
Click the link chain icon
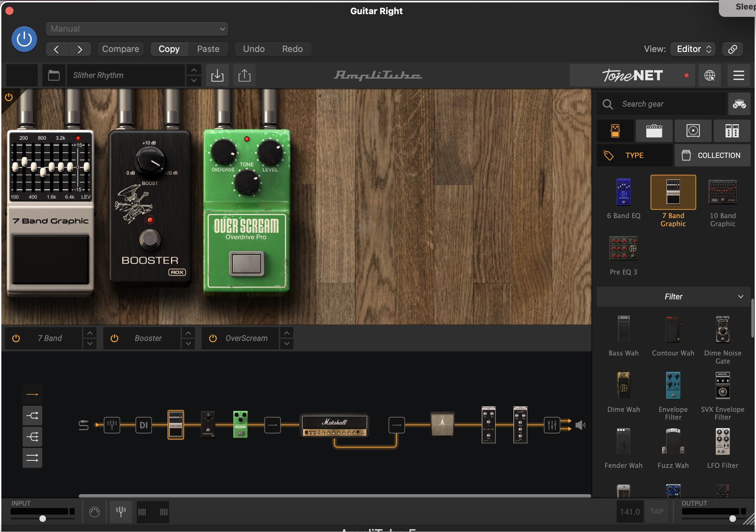coord(732,49)
